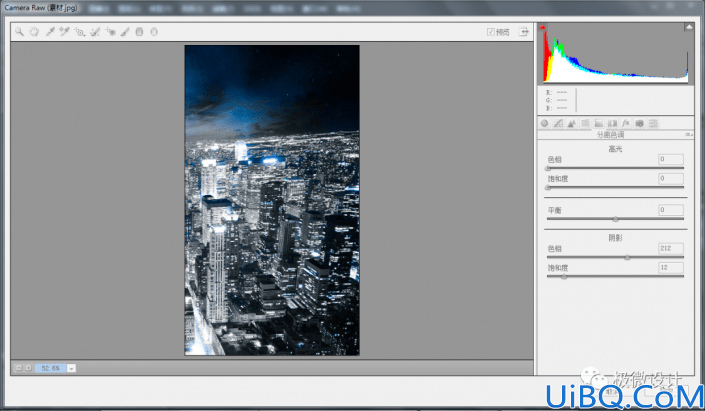705x411 pixels.
Task: Open the Camera Calibration panel tab
Action: click(x=639, y=123)
